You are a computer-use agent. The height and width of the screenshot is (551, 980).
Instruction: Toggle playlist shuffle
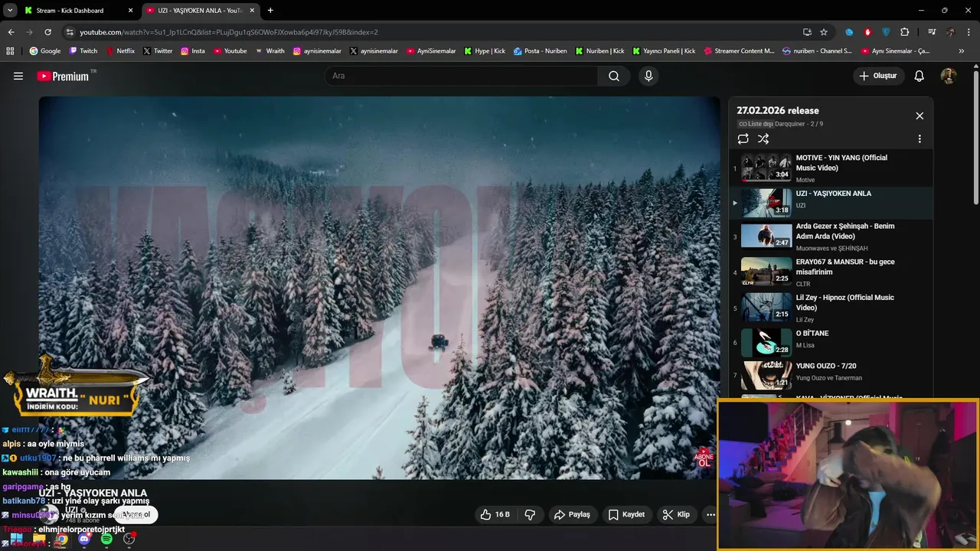tap(763, 139)
